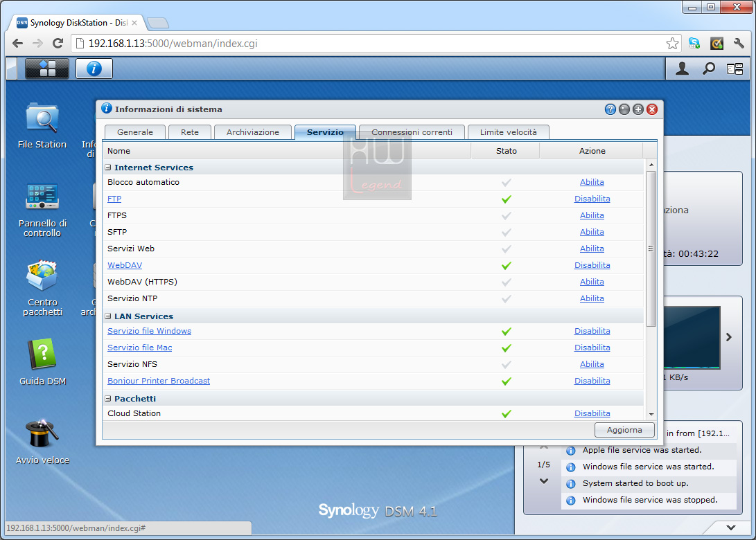
Task: Open the Rete tab
Action: pos(190,132)
